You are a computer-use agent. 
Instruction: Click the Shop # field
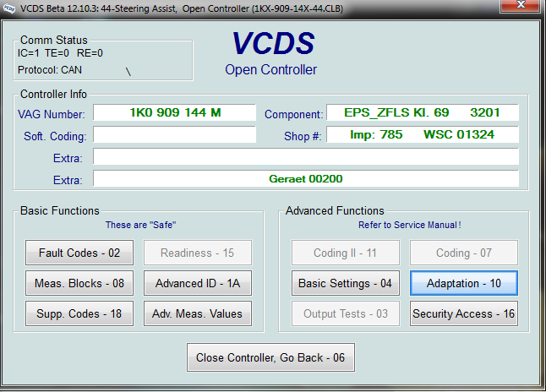[421, 135]
